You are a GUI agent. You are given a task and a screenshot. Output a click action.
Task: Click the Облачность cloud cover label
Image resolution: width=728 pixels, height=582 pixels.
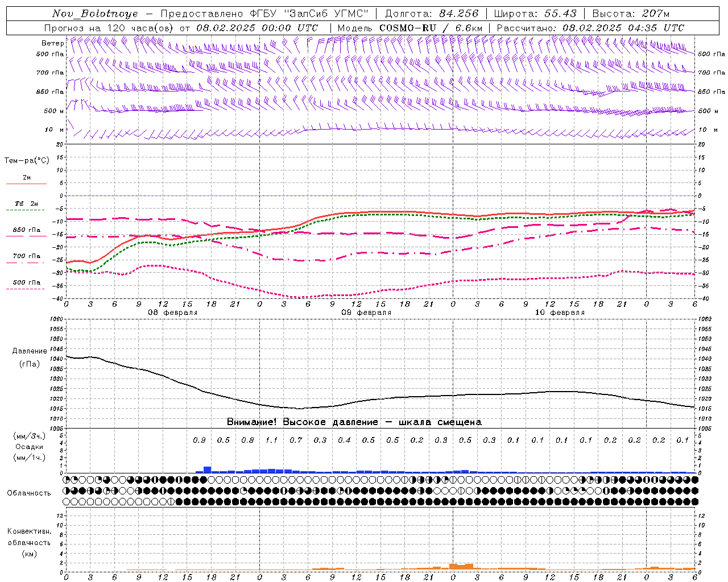tap(29, 493)
